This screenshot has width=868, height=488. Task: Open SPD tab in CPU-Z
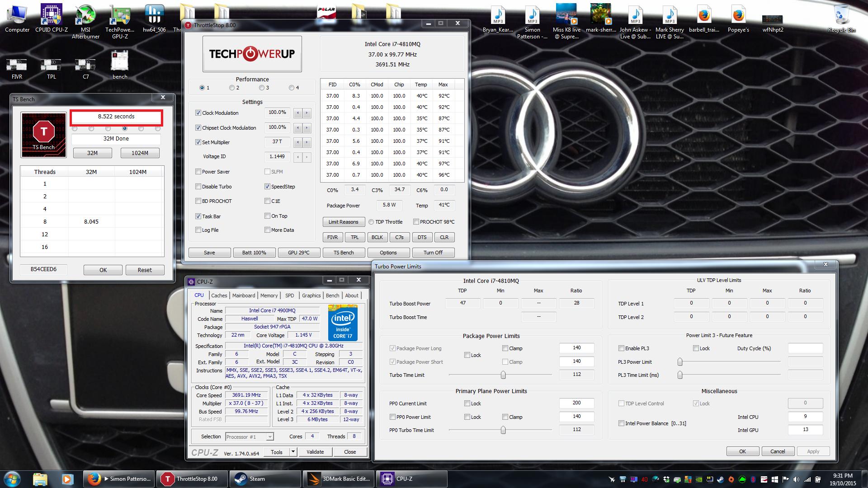[289, 296]
